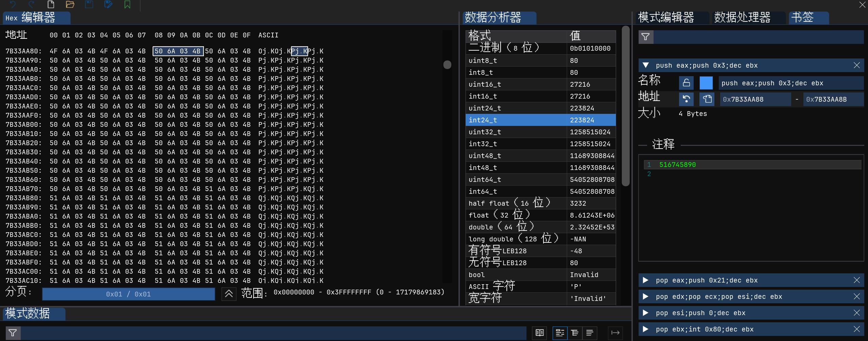Image resolution: width=868 pixels, height=341 pixels.
Task: Switch to the 数据处理器 tab
Action: click(745, 18)
